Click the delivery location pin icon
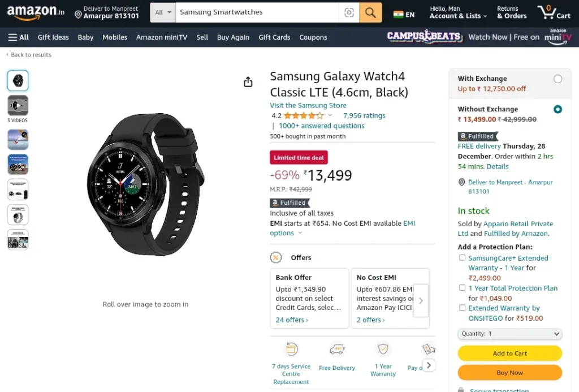Image resolution: width=579 pixels, height=392 pixels. pyautogui.click(x=78, y=15)
